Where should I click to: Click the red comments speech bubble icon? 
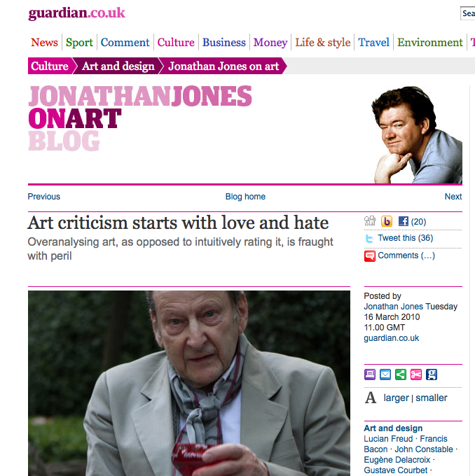pos(369,256)
